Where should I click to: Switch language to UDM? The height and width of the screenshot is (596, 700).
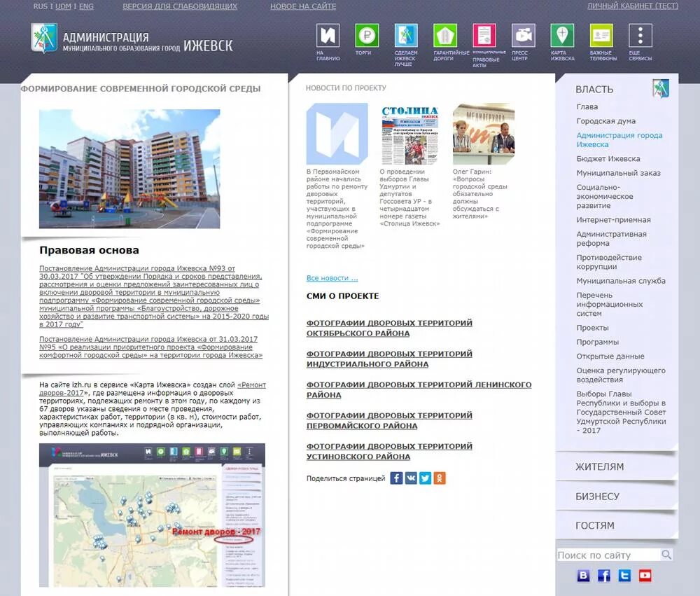pyautogui.click(x=62, y=6)
